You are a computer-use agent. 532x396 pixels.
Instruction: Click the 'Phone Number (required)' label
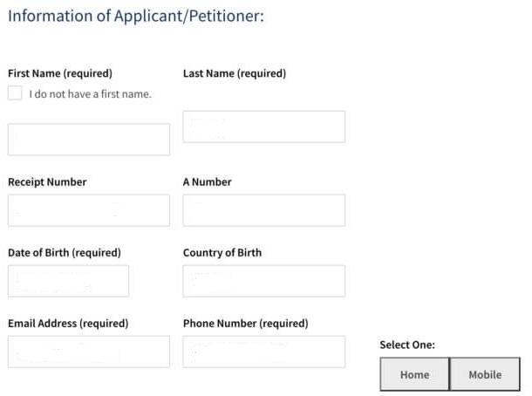(246, 324)
